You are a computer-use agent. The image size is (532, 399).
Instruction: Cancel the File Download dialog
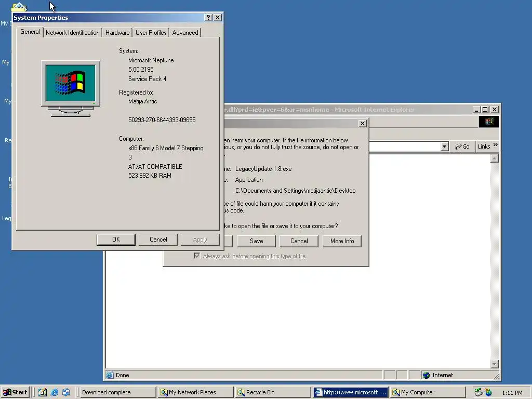point(299,241)
